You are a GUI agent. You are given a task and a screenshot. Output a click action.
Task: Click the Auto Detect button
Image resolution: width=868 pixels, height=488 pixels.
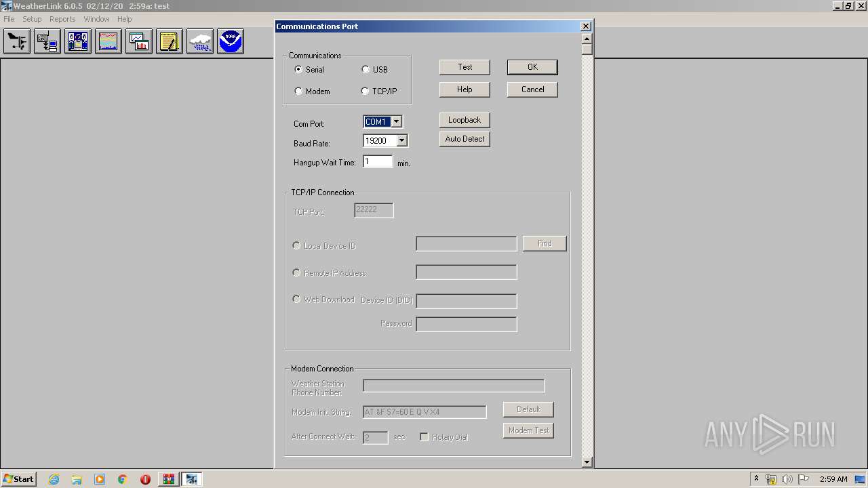point(465,139)
